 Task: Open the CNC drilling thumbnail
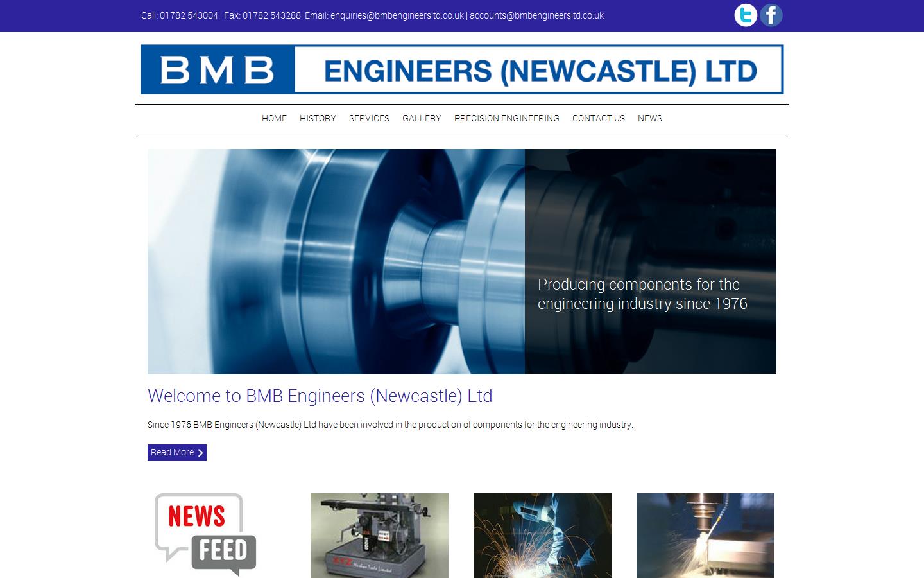point(705,536)
